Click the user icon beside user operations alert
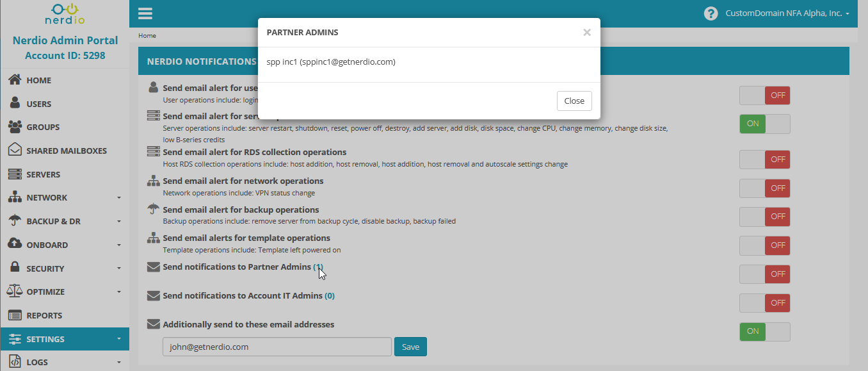This screenshot has width=868, height=371. tap(153, 87)
